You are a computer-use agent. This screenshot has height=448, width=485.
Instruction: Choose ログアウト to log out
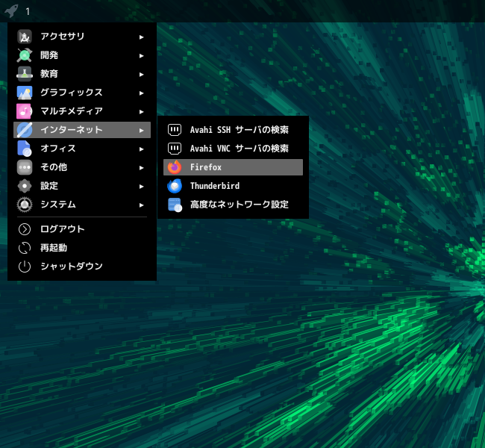pos(82,229)
